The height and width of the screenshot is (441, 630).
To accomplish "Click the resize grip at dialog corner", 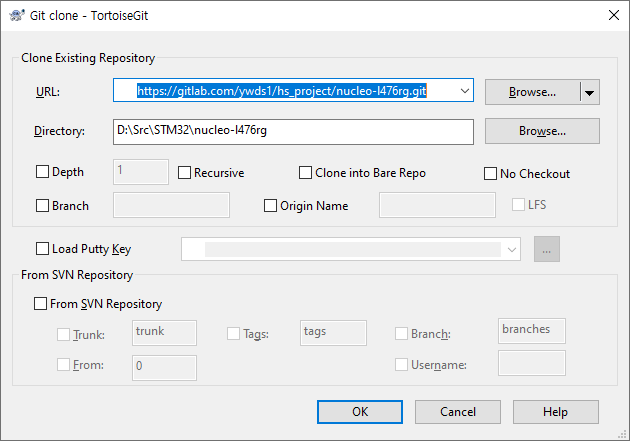I will 622,434.
